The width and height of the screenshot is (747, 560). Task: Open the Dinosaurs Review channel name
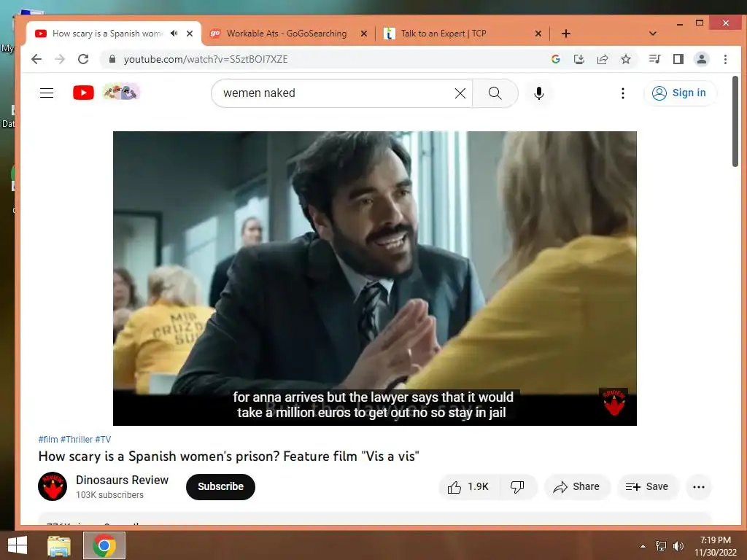[x=122, y=480]
